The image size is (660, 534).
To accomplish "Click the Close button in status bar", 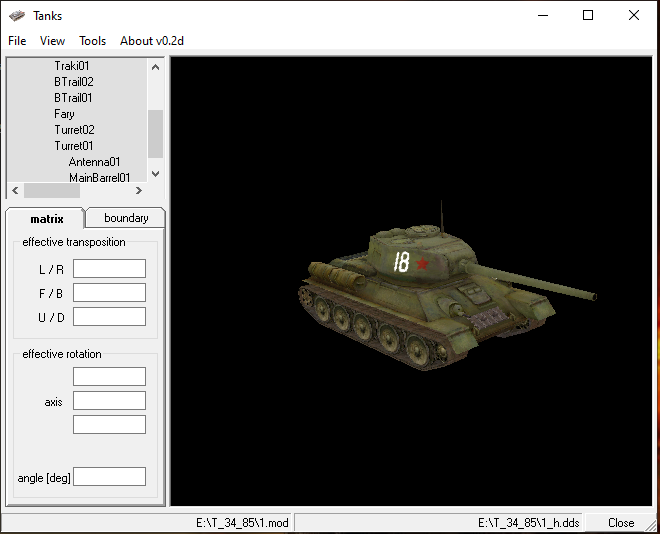I will pyautogui.click(x=621, y=523).
